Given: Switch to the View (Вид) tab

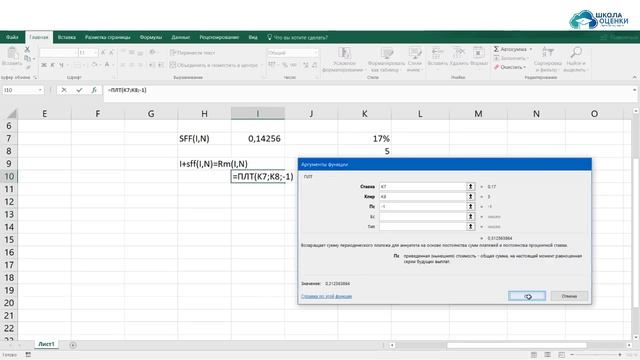Looking at the screenshot, I should [253, 37].
